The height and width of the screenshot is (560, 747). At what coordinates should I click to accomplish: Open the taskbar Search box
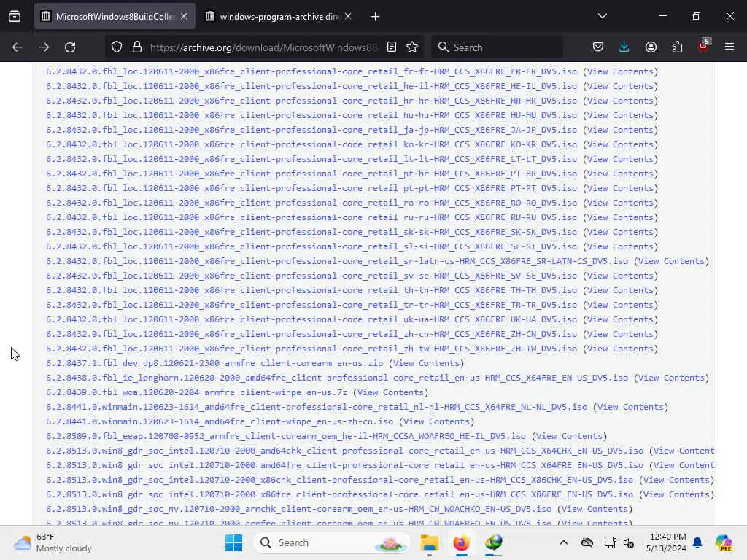(332, 542)
